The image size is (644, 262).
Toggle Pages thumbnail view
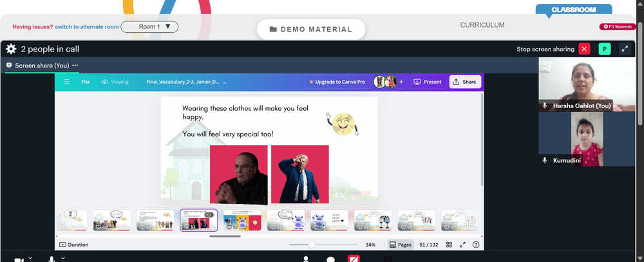click(x=401, y=245)
